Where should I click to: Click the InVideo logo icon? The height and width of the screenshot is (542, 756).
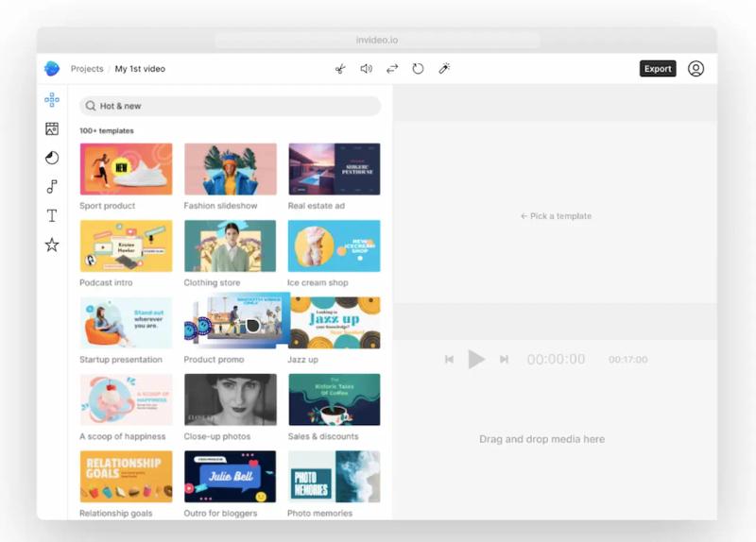(52, 68)
